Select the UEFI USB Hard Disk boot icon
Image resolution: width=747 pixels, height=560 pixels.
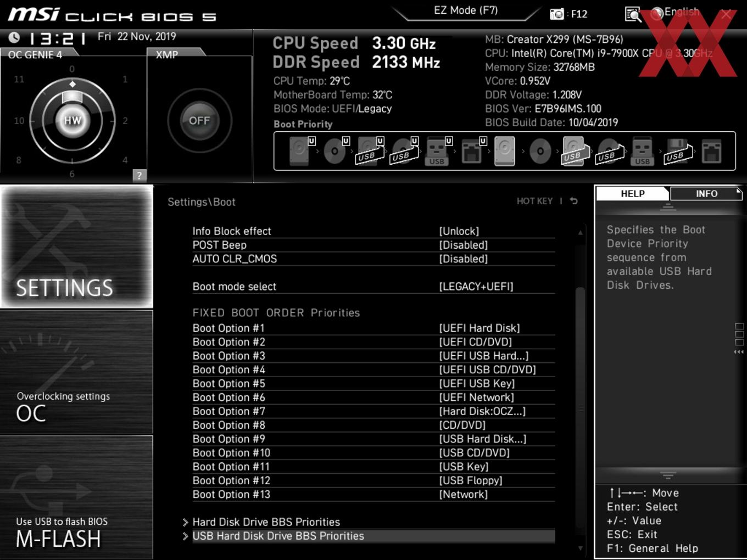[371, 151]
